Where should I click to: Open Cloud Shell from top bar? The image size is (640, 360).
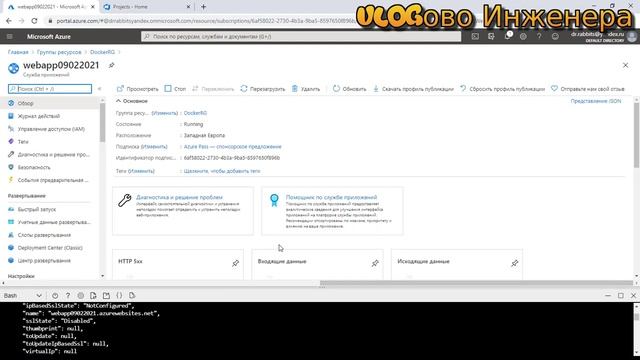[475, 36]
